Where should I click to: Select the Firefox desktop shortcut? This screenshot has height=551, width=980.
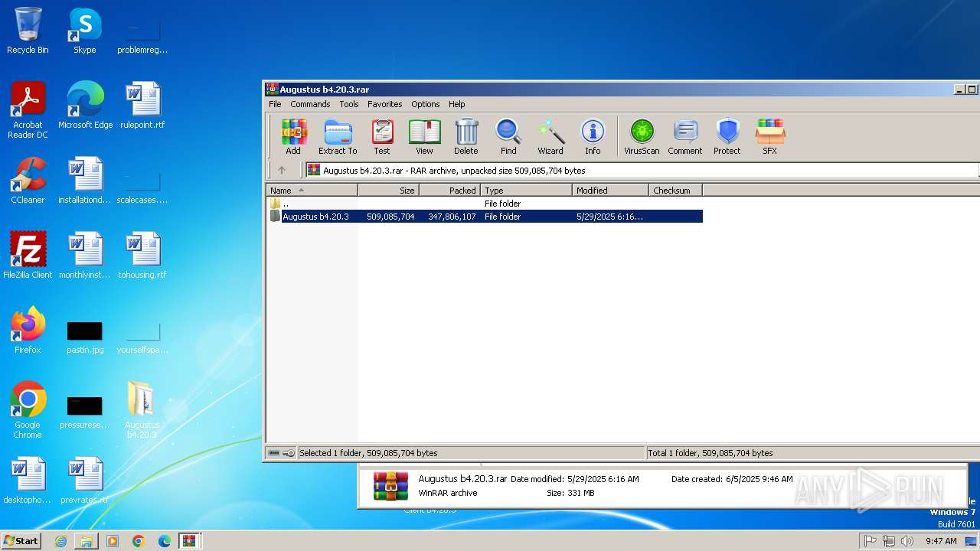(28, 331)
